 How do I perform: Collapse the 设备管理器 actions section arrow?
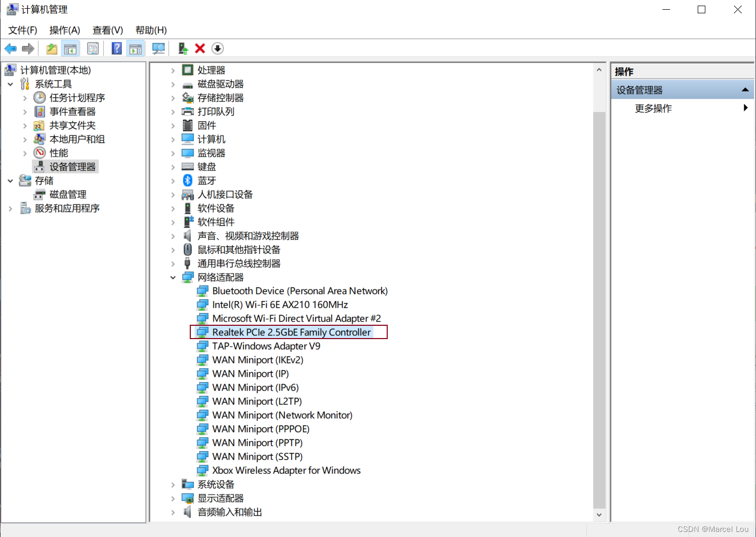tap(745, 90)
